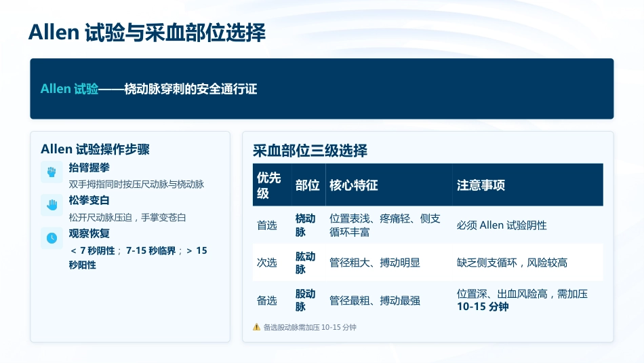Click the text < 7 秒阴性
644x363 pixels.
92,251
